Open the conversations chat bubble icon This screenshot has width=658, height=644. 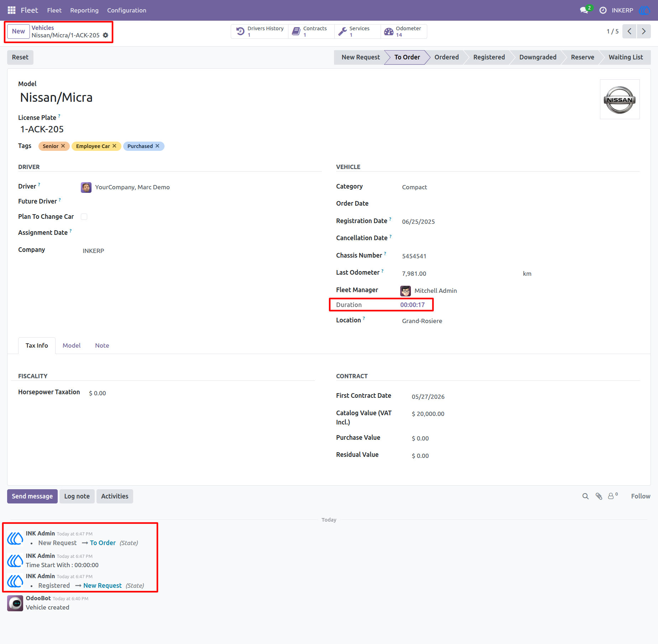tap(584, 10)
